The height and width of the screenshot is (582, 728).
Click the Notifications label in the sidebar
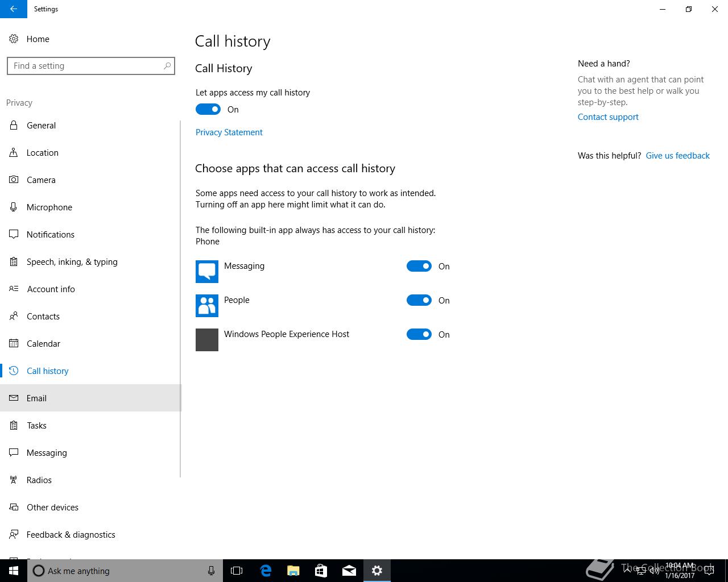pyautogui.click(x=51, y=234)
